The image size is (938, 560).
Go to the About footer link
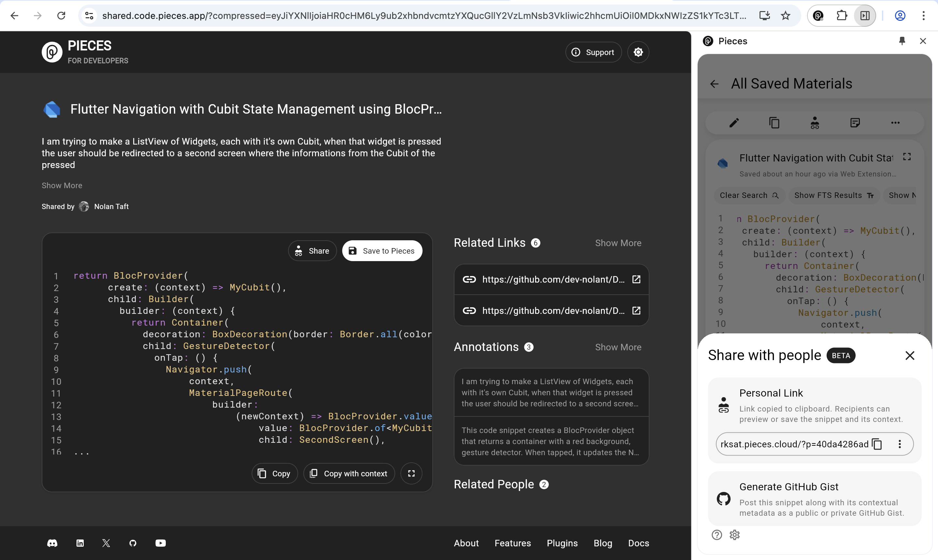pos(466,543)
